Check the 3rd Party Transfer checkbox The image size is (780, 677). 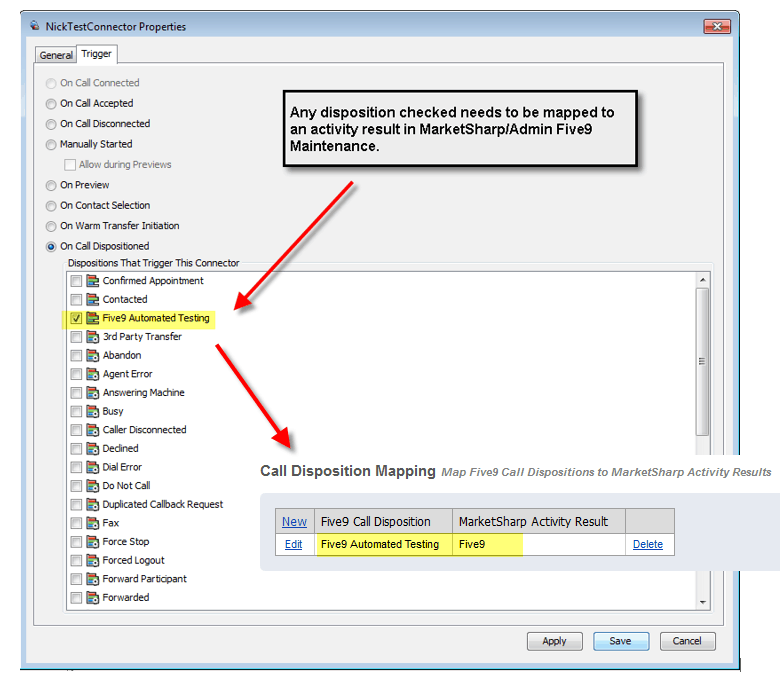[x=76, y=337]
